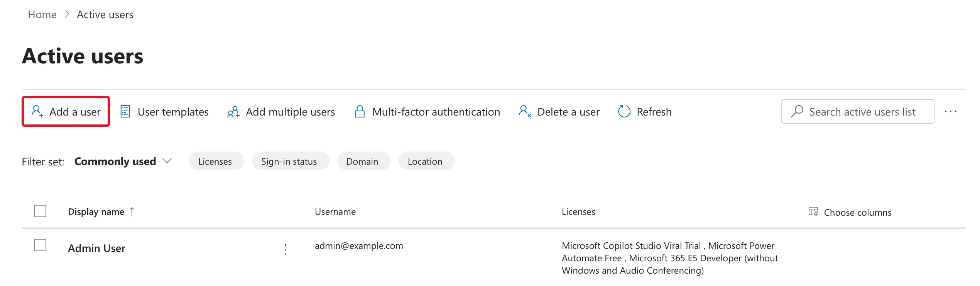
Task: Click the Username column header
Action: click(335, 212)
